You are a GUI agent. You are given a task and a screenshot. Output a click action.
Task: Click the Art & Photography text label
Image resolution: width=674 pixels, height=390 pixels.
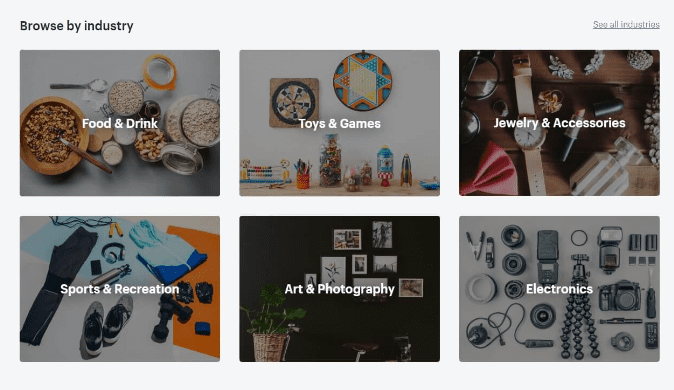(340, 289)
